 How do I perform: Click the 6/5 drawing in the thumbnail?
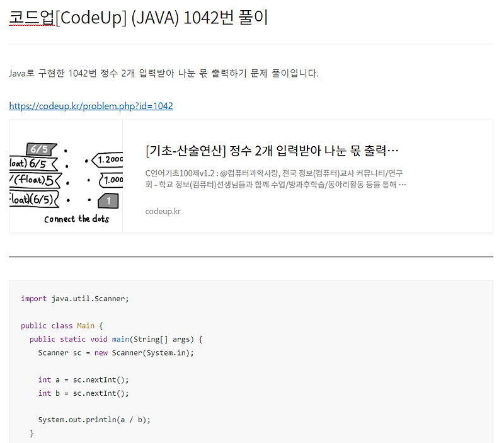[38, 149]
